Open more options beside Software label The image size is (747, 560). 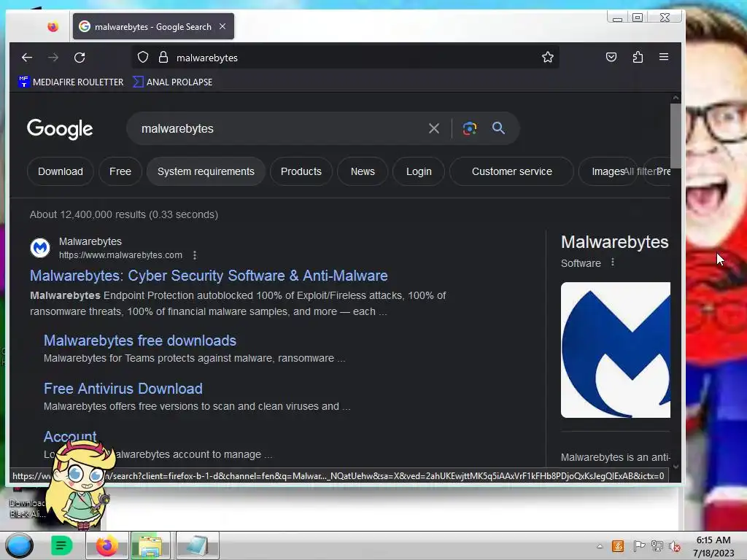point(613,262)
